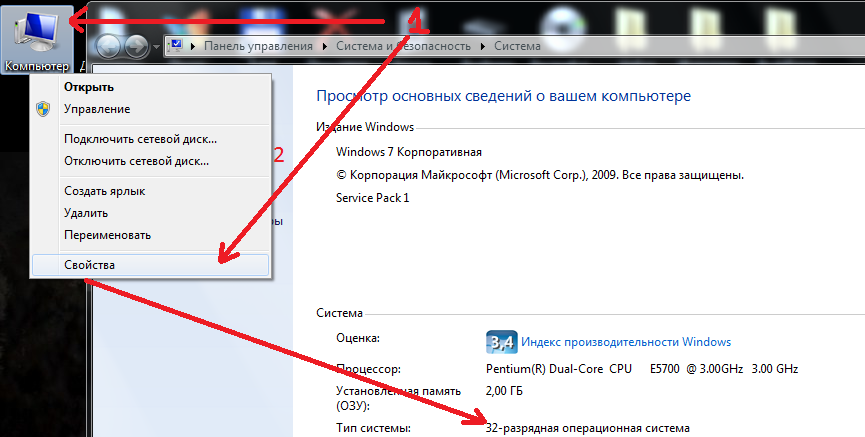Click the 2,00 ГБ memory value

click(x=504, y=391)
